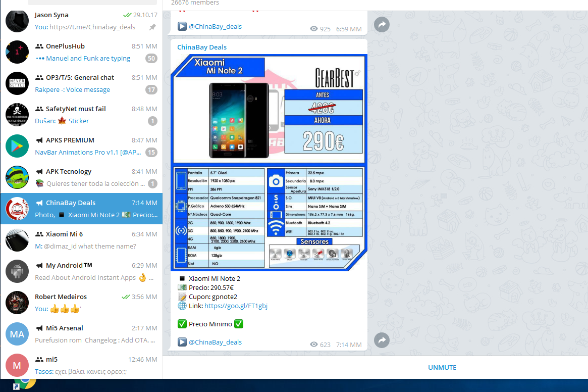Click the My Android robot avatar
Screen dimensions: 588x392
(x=17, y=271)
